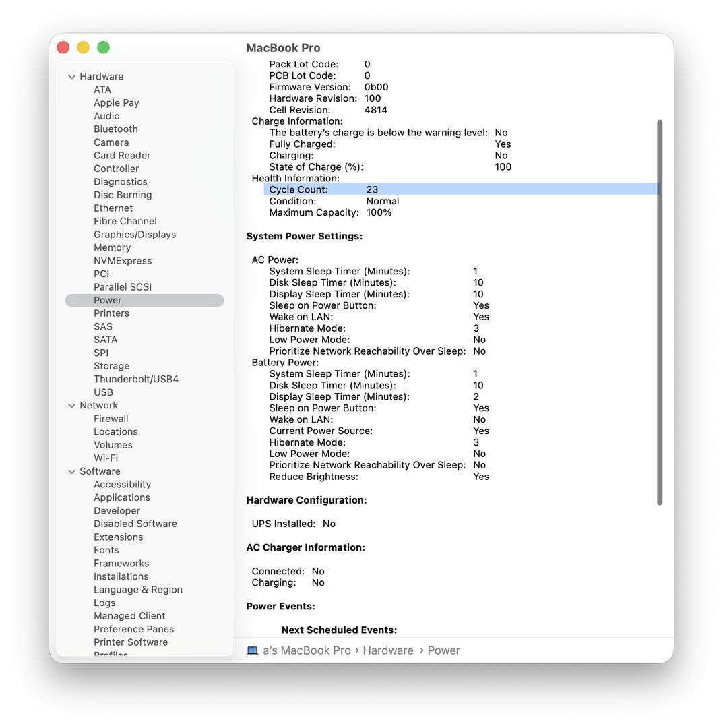Collapse the Software category disclosure triangle

[71, 472]
